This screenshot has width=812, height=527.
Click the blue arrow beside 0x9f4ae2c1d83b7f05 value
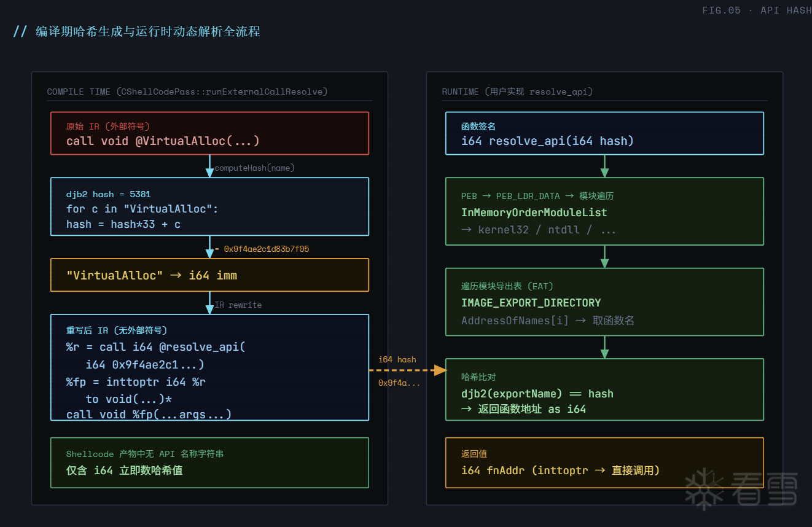[x=209, y=247]
